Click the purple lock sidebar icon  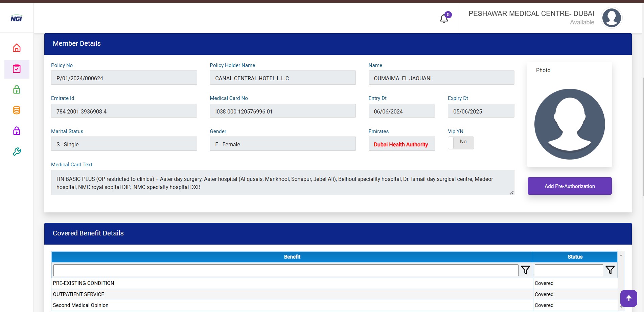(17, 131)
